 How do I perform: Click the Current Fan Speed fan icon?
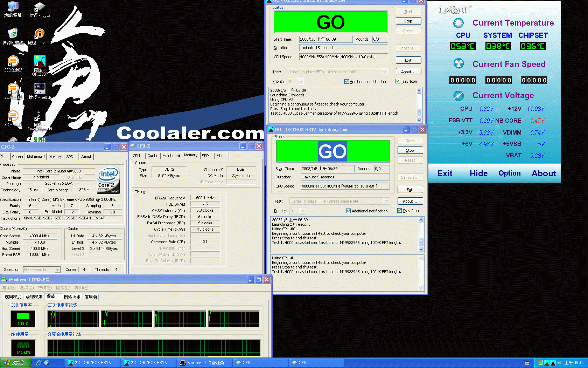click(x=458, y=63)
